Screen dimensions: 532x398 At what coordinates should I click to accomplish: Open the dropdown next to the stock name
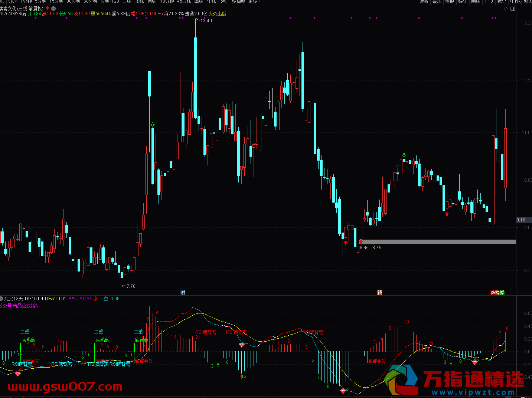(x=53, y=8)
